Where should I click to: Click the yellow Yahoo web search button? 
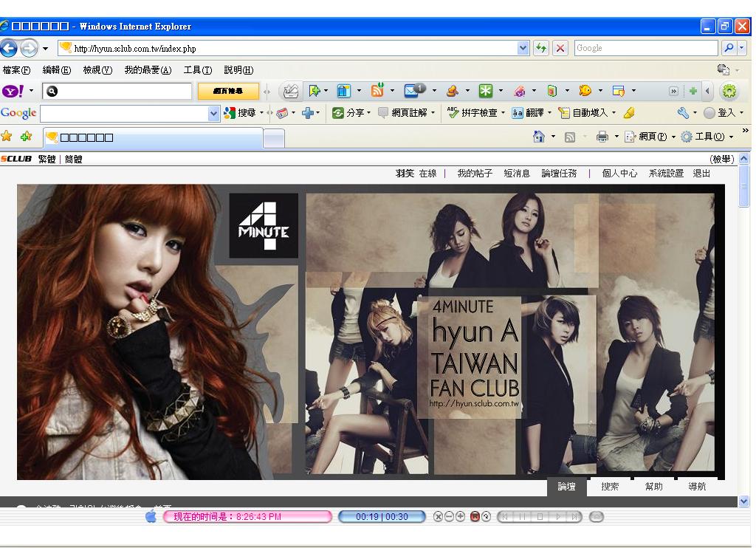[228, 91]
